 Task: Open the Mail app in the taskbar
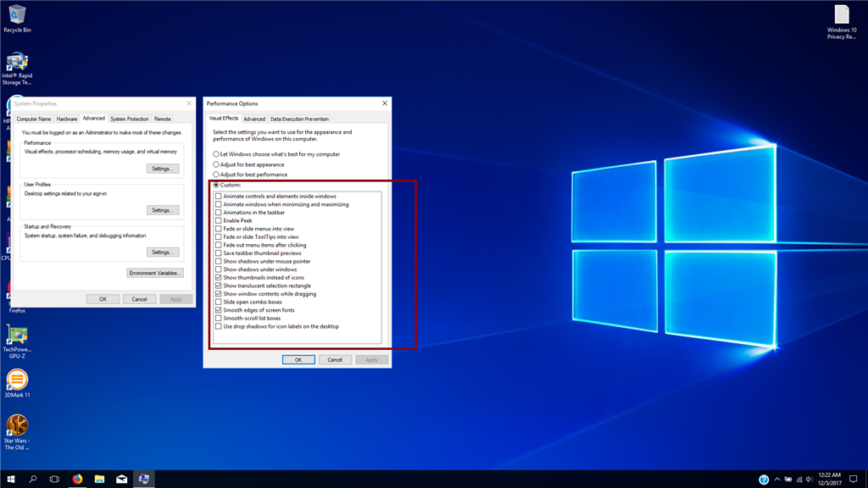pos(122,480)
